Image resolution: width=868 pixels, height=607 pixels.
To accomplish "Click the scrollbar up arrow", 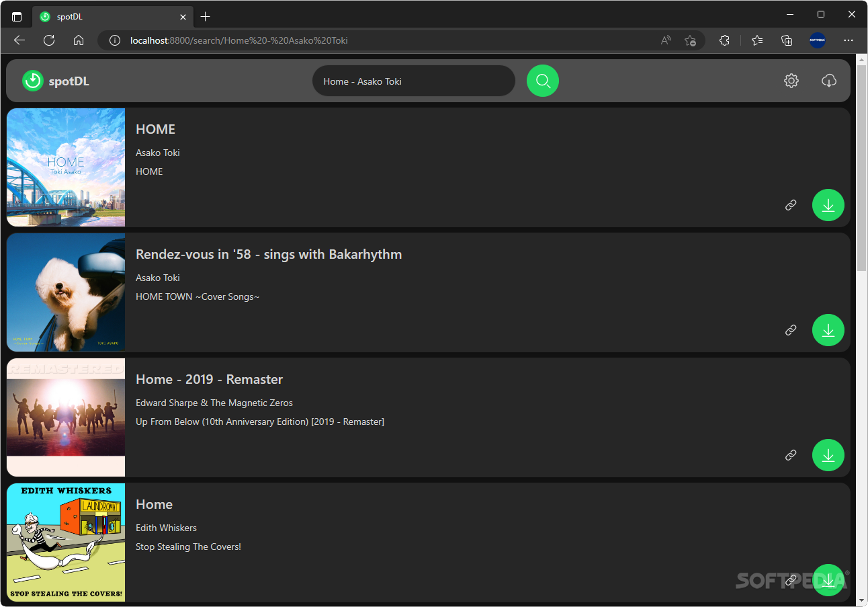I will click(x=861, y=59).
